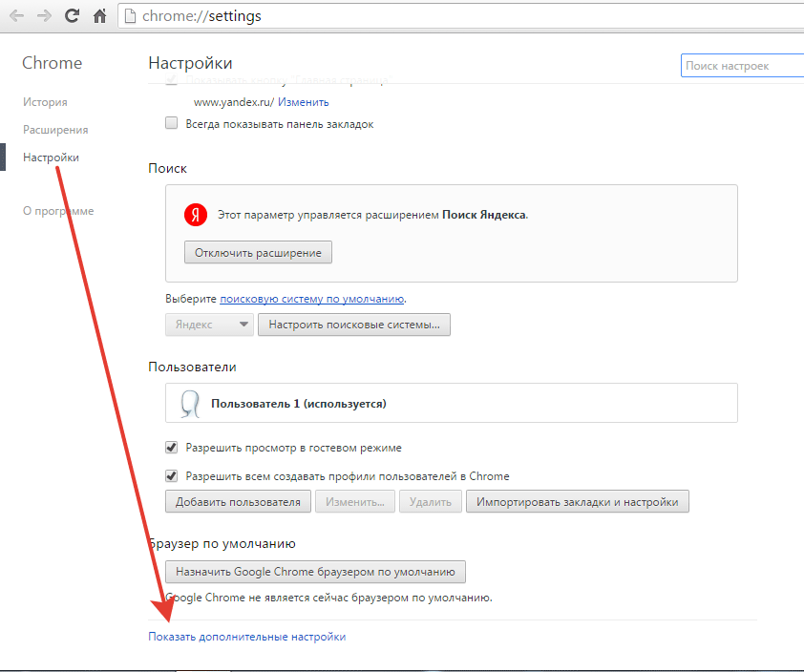804x672 pixels.
Task: Click the Удалить user button
Action: (431, 501)
